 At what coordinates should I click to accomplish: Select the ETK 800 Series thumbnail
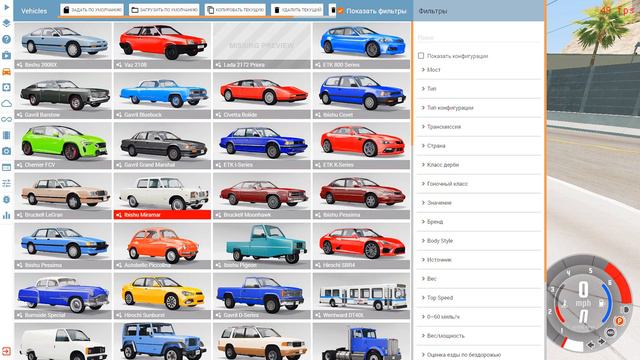click(x=361, y=45)
